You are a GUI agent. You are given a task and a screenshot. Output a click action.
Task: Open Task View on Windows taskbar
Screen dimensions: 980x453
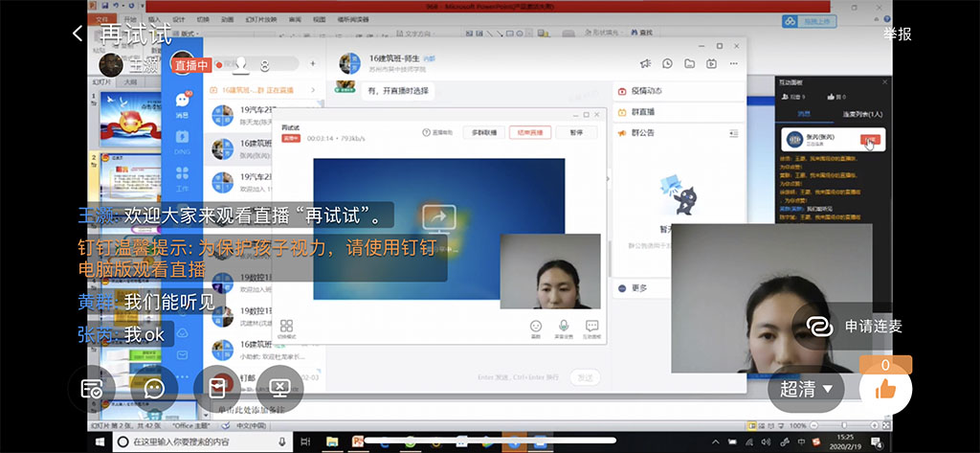click(x=305, y=442)
